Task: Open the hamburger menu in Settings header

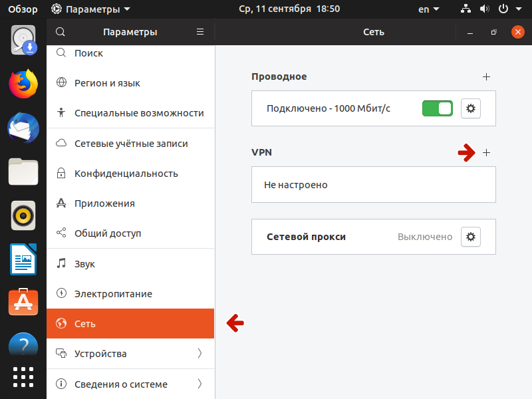Action: pos(200,32)
